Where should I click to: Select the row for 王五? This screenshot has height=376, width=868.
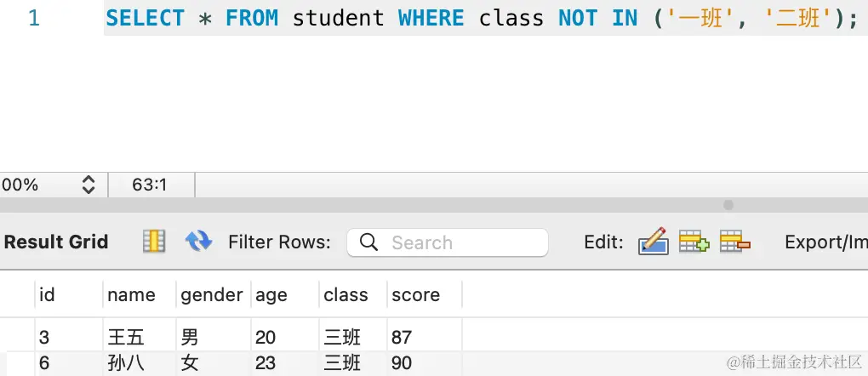coord(248,337)
